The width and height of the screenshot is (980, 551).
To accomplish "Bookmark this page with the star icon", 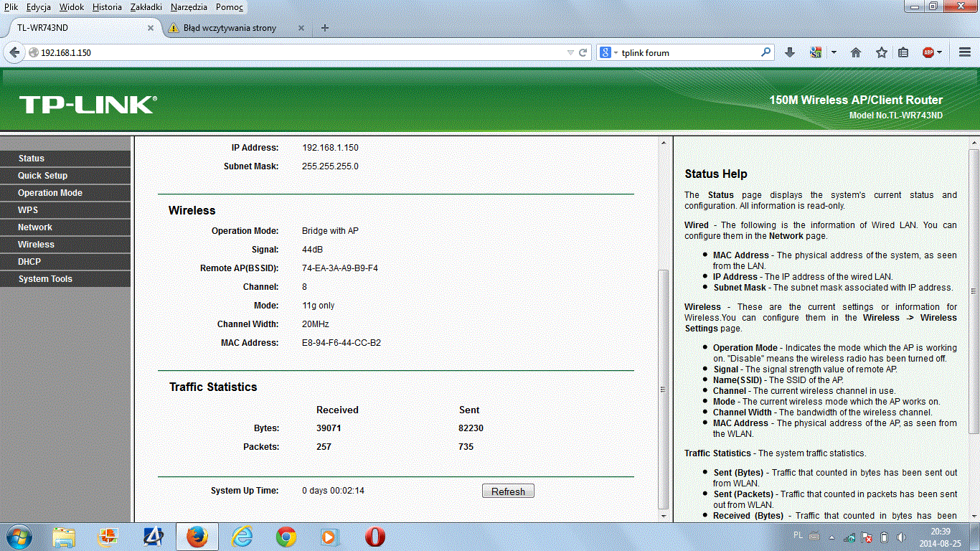I will coord(881,52).
